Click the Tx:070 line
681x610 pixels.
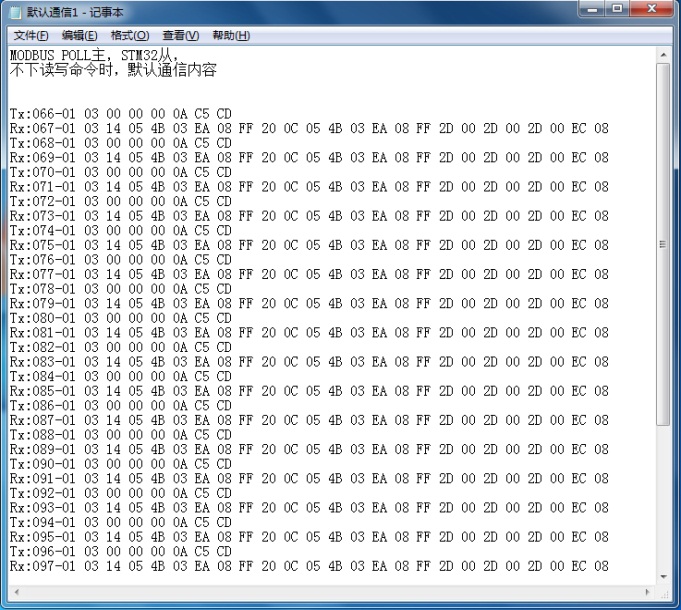121,172
